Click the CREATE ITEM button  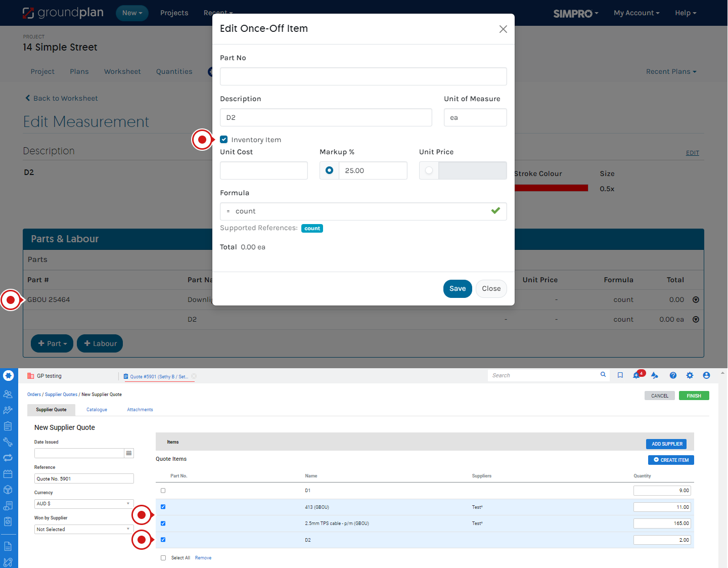pyautogui.click(x=671, y=460)
